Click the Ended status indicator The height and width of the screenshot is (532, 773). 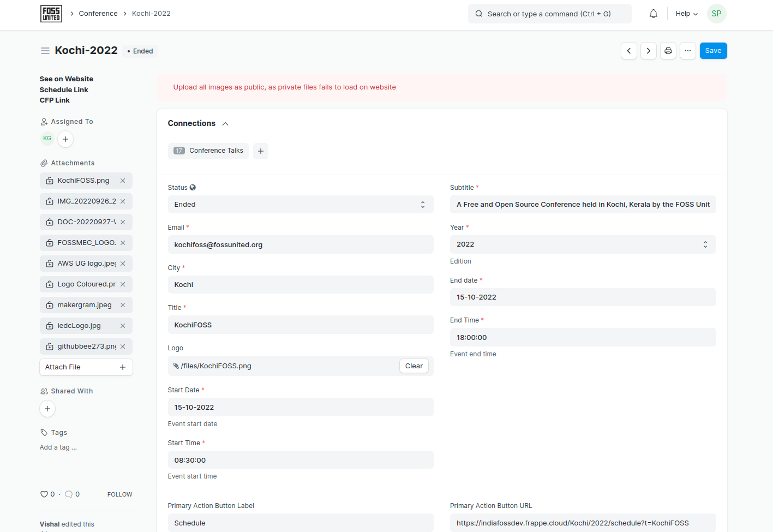140,51
